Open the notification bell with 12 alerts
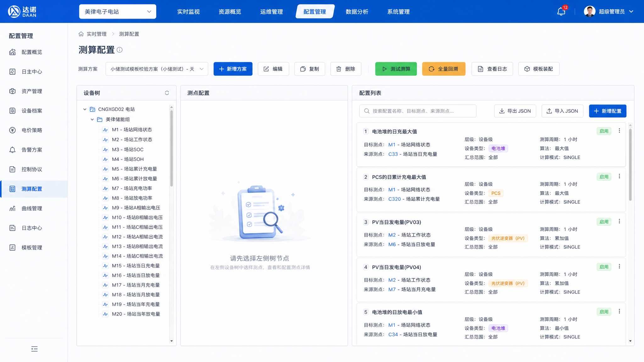Image resolution: width=644 pixels, height=362 pixels. 561,12
